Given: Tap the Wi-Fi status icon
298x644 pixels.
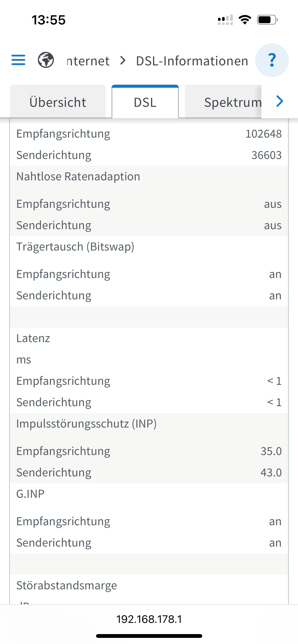Looking at the screenshot, I should coord(245,20).
